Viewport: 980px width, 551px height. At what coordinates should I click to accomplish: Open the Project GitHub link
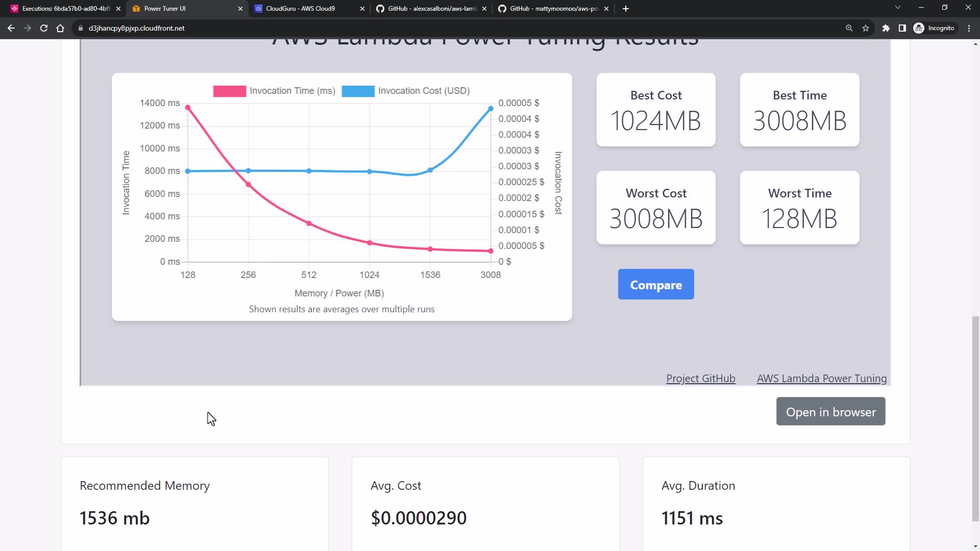[700, 379]
